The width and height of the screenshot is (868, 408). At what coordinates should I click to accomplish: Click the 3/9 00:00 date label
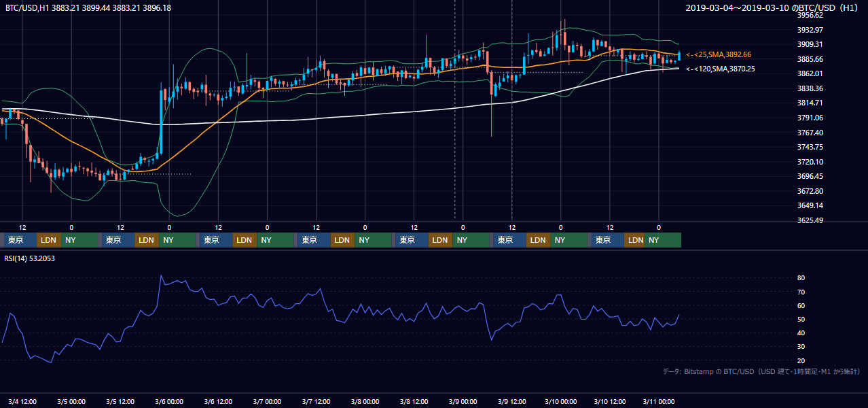(x=463, y=401)
